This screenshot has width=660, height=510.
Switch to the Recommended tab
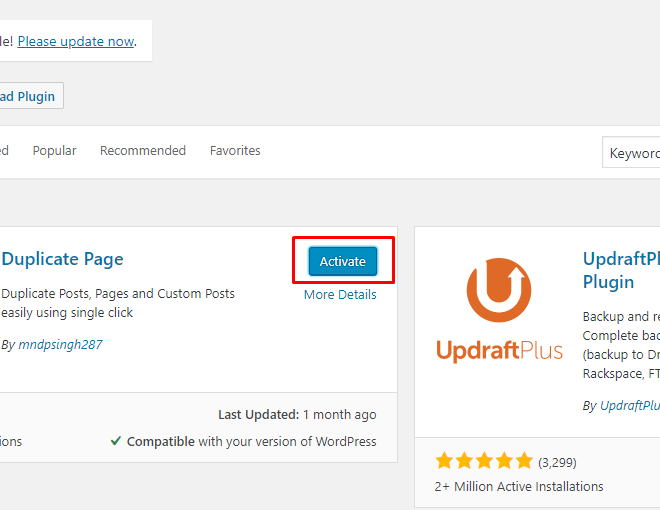coord(143,151)
